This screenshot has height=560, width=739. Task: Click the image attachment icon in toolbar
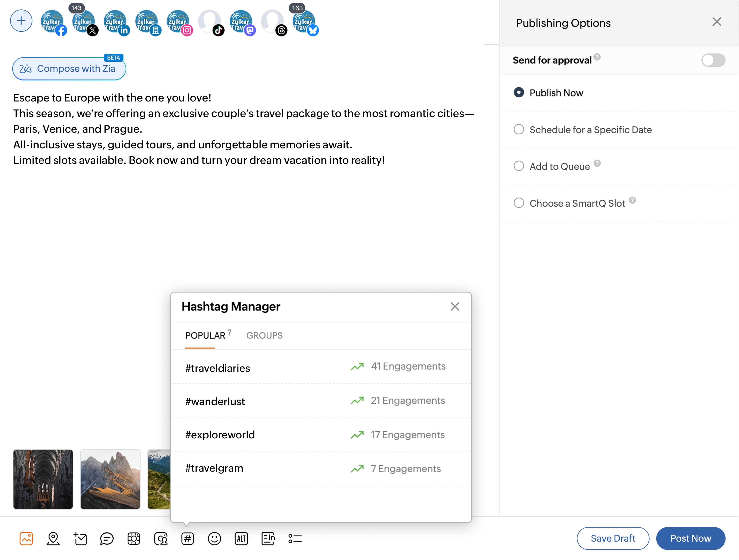pyautogui.click(x=26, y=539)
